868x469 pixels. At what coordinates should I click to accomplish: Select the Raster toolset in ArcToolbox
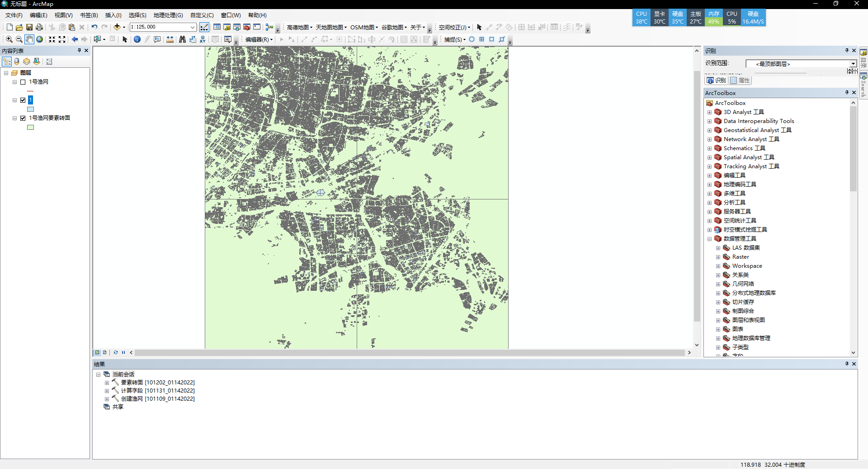point(740,257)
